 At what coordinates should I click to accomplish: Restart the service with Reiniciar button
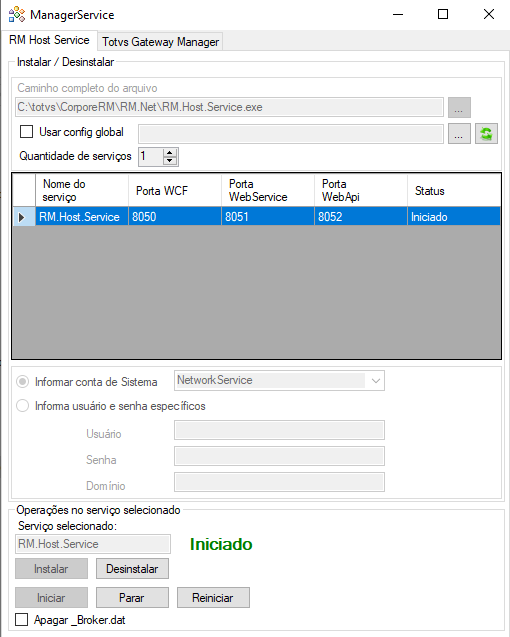click(x=213, y=598)
